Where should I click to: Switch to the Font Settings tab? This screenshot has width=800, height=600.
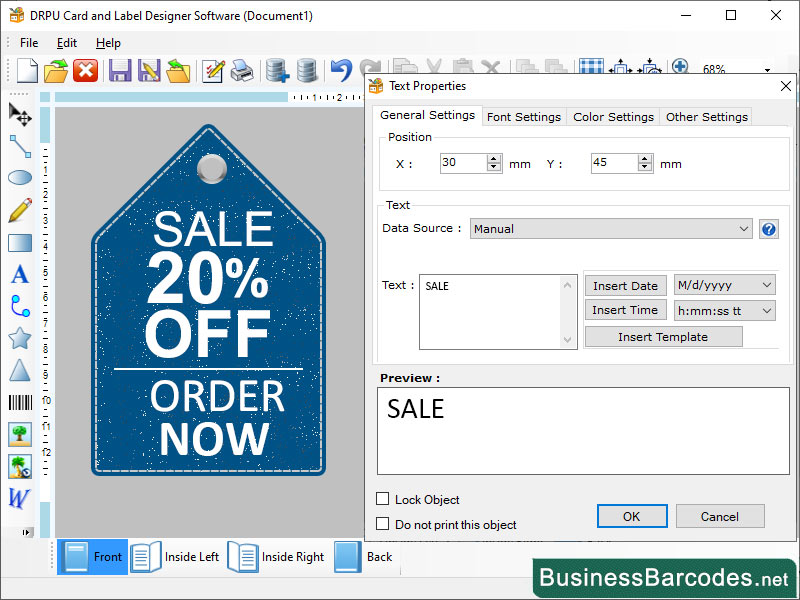523,116
